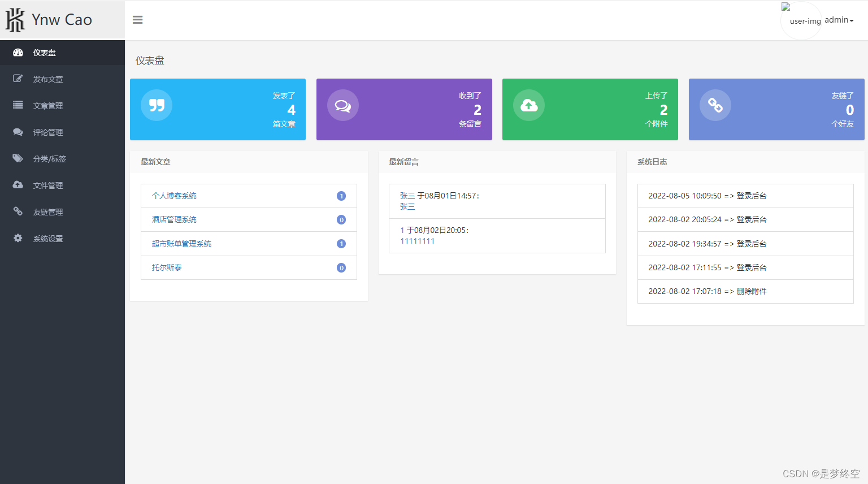Image resolution: width=868 pixels, height=484 pixels.
Task: Click comment count badge for 超市账单管理系统
Action: (341, 244)
